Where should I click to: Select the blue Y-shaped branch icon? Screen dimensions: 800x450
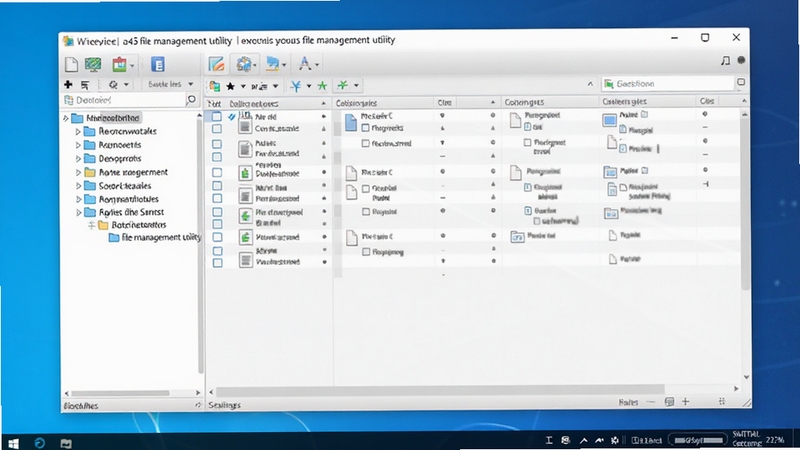[x=296, y=86]
